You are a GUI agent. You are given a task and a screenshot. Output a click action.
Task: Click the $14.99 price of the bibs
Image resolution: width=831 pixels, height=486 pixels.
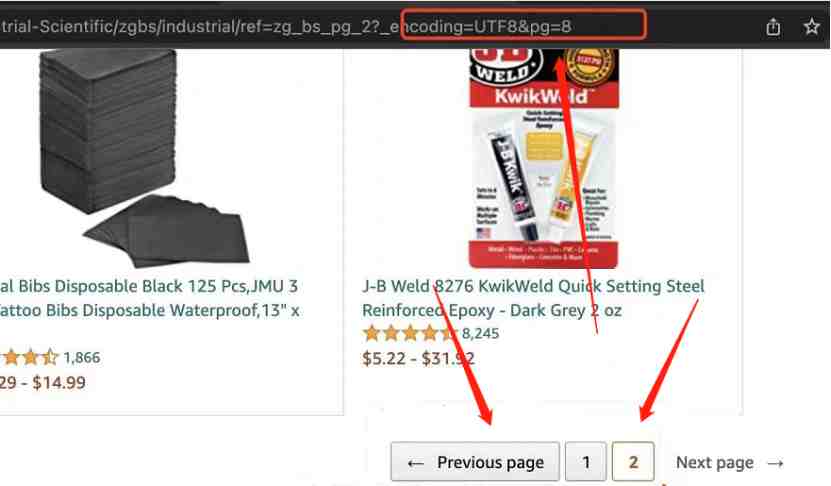coord(59,382)
